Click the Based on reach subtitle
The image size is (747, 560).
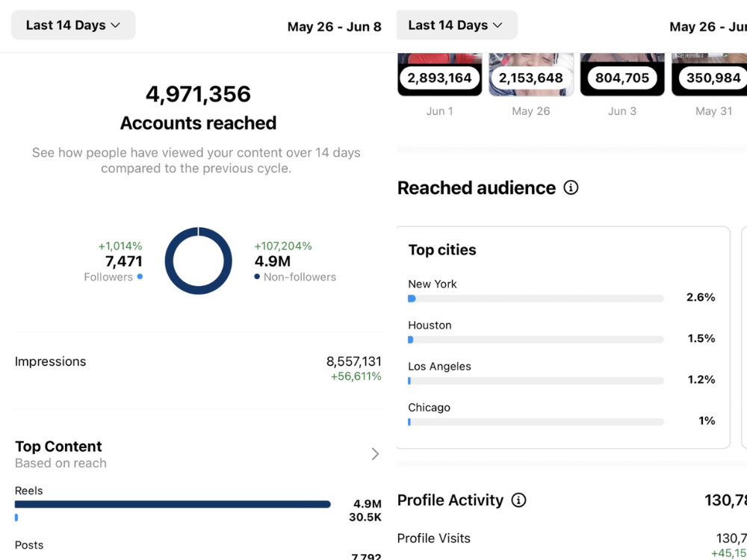tap(61, 463)
